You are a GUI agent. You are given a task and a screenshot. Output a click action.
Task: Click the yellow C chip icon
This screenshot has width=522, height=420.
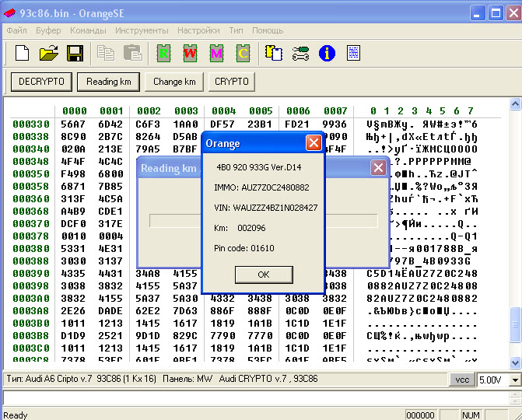(243, 53)
